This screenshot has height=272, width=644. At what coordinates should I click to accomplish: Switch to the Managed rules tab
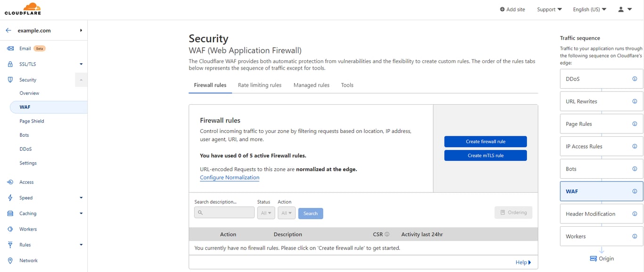[311, 85]
